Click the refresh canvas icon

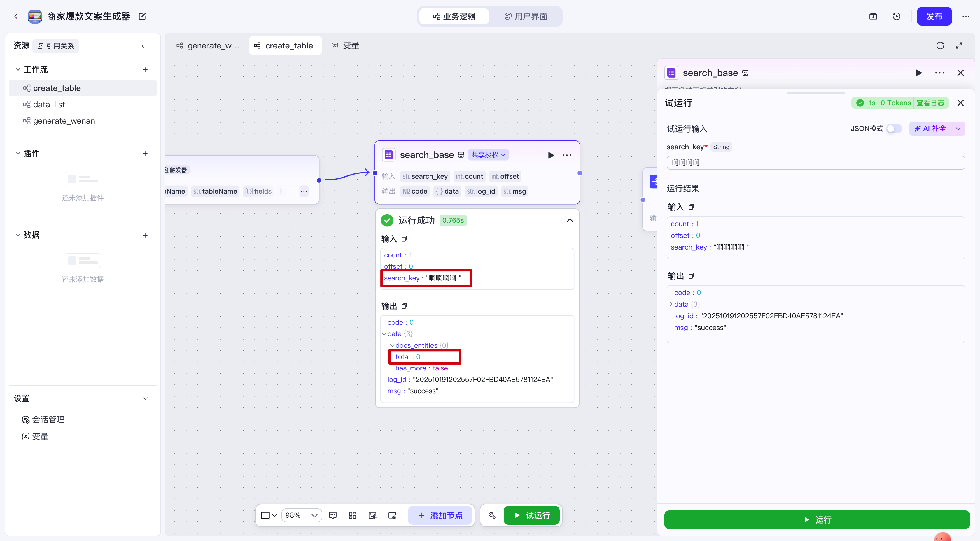[940, 46]
